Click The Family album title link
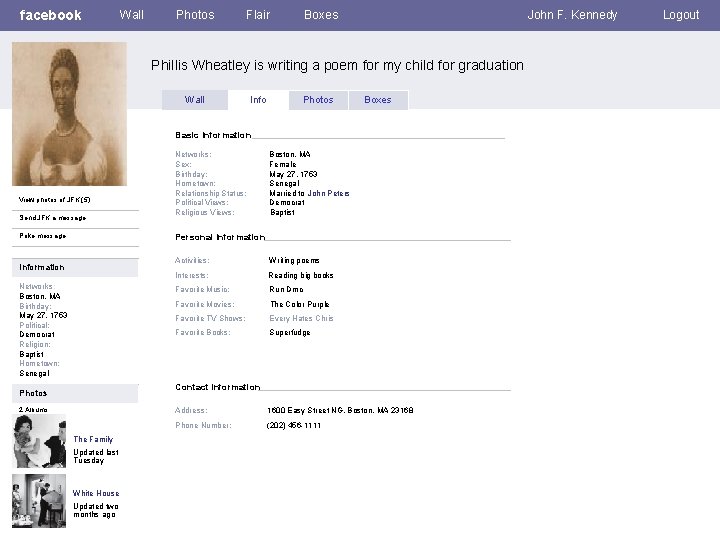 (93, 439)
